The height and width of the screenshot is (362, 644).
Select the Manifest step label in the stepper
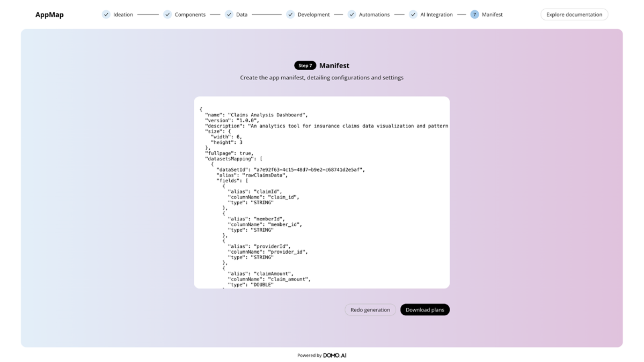(x=492, y=14)
